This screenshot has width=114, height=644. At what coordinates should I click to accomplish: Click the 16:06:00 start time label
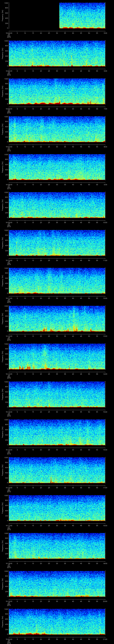click(x=9, y=109)
